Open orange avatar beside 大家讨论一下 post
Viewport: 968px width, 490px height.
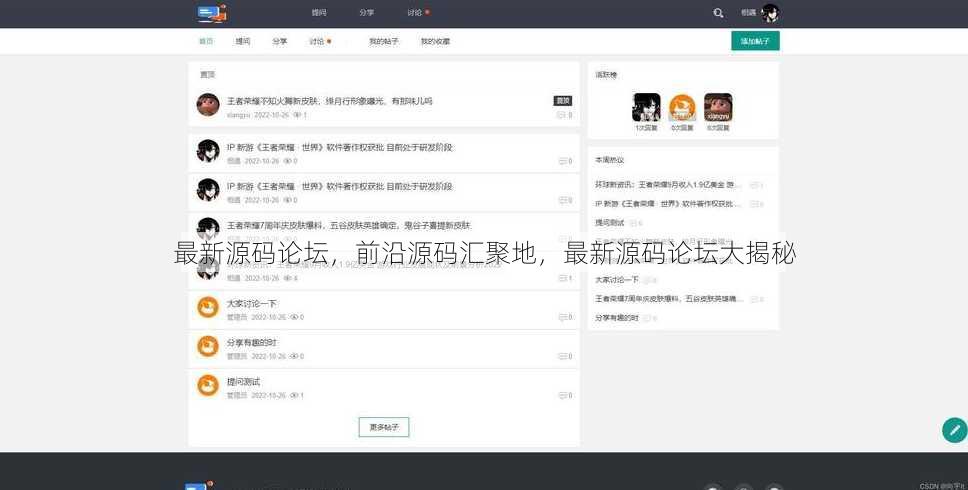point(208,307)
